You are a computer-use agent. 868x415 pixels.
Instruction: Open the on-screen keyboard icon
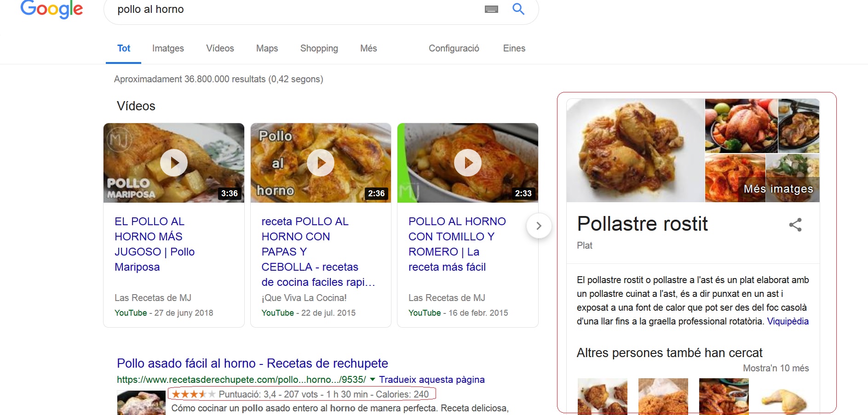coord(491,9)
